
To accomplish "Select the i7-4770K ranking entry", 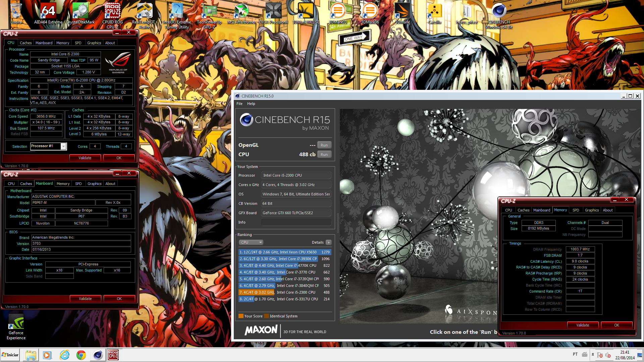I will click(x=284, y=265).
